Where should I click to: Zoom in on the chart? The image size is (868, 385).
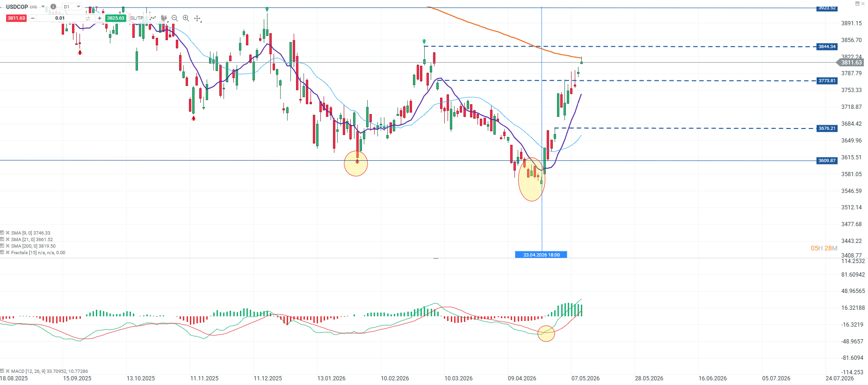186,18
